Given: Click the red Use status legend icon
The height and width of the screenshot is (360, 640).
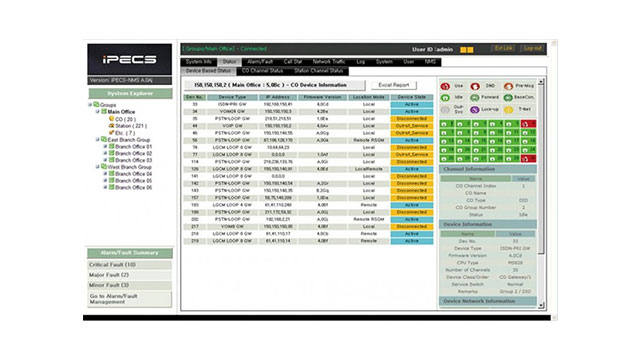Looking at the screenshot, I should (x=445, y=86).
